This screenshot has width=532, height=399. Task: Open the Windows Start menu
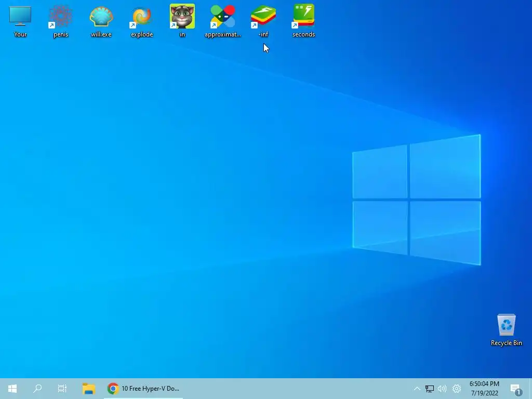pyautogui.click(x=12, y=389)
